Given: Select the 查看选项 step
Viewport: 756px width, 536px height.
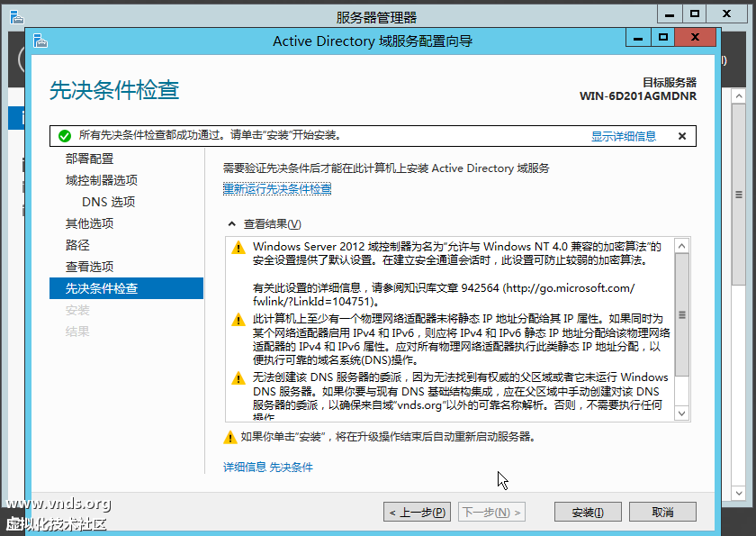Looking at the screenshot, I should pyautogui.click(x=89, y=267).
